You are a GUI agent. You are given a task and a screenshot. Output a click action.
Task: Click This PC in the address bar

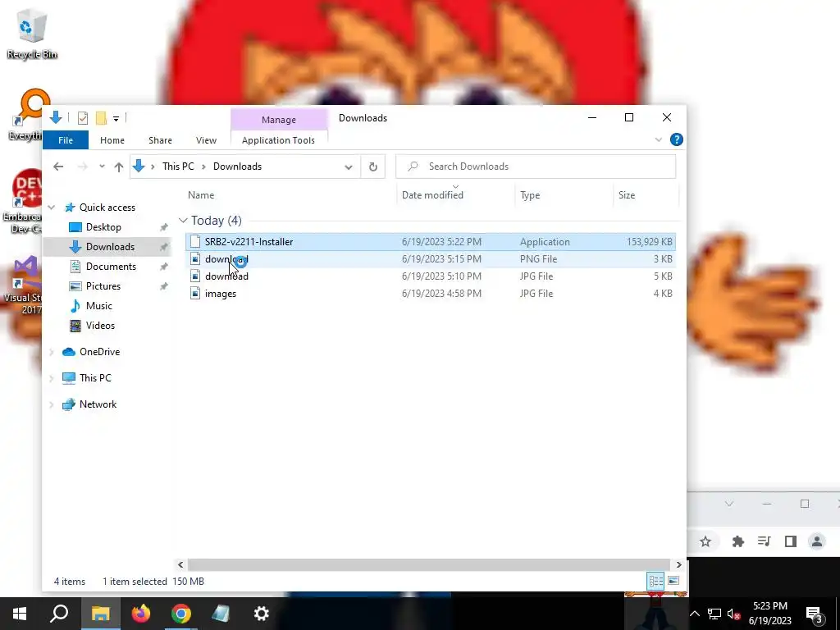tap(178, 167)
